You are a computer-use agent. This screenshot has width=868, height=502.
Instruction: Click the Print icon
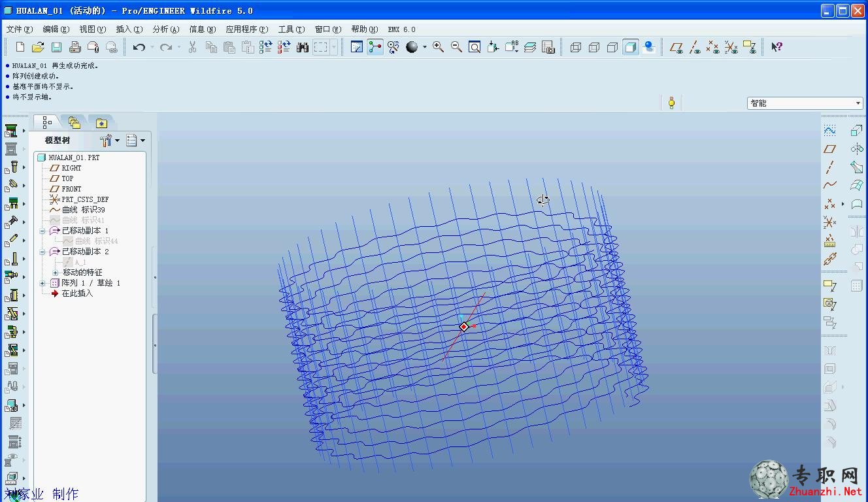click(x=75, y=47)
